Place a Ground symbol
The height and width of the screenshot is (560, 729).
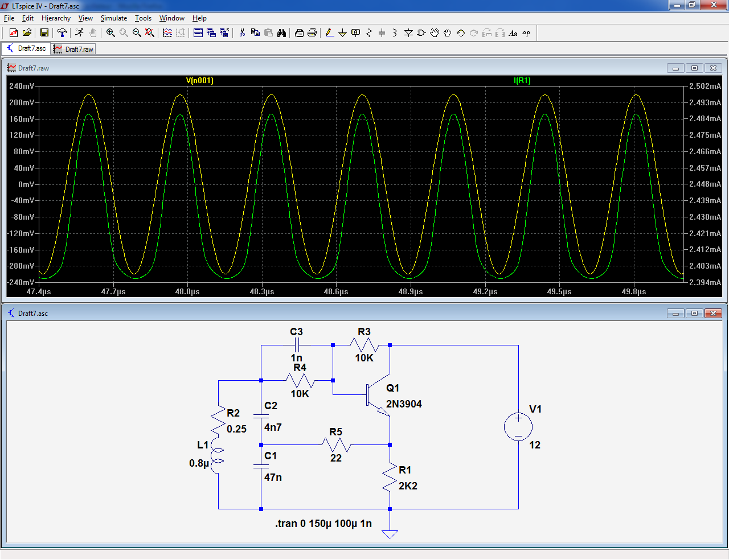coord(342,33)
